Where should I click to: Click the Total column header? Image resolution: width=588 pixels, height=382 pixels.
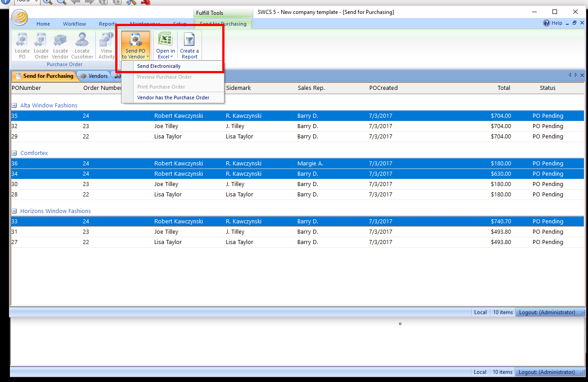(x=504, y=88)
